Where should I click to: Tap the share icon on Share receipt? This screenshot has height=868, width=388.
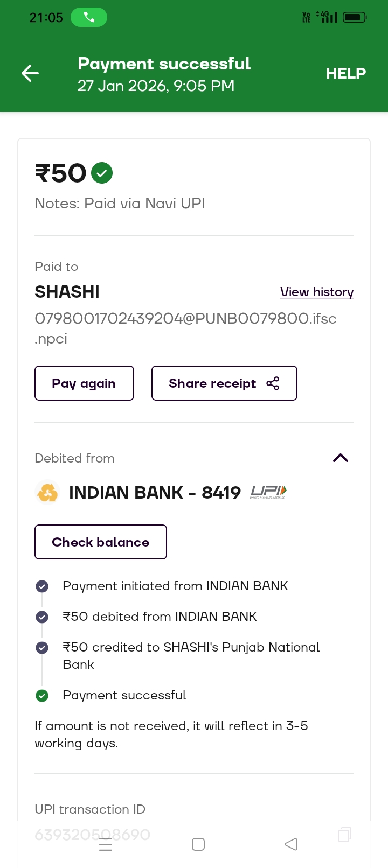tap(273, 383)
